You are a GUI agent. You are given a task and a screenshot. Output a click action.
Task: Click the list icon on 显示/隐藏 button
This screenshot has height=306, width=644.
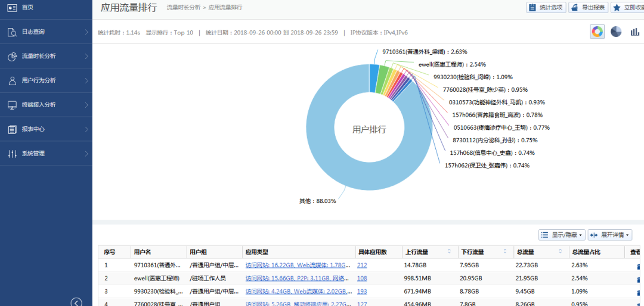[x=545, y=235]
